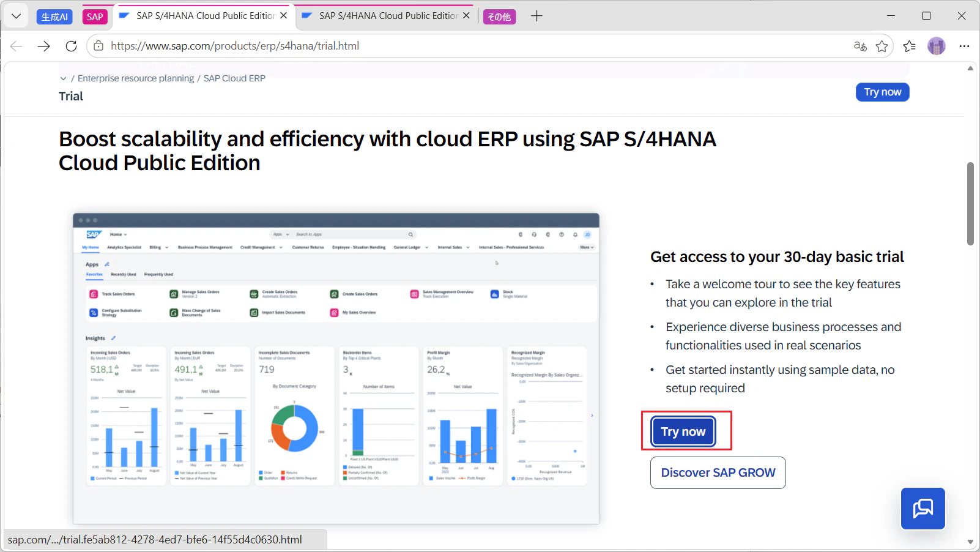
Task: Minimize the browser window
Action: pyautogui.click(x=891, y=16)
